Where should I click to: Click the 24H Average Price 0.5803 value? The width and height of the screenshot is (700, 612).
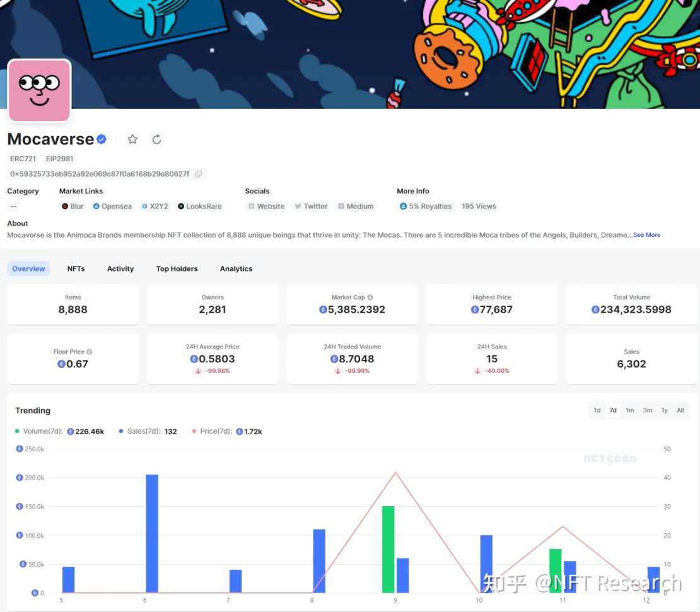213,359
